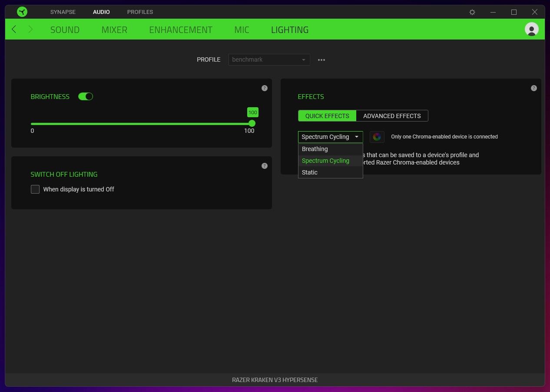The height and width of the screenshot is (392, 550).
Task: Minimize the Razer Synapse window
Action: tap(493, 12)
